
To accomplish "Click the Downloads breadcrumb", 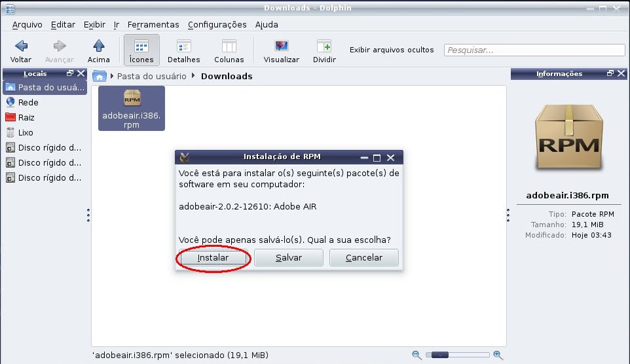I will tap(227, 77).
